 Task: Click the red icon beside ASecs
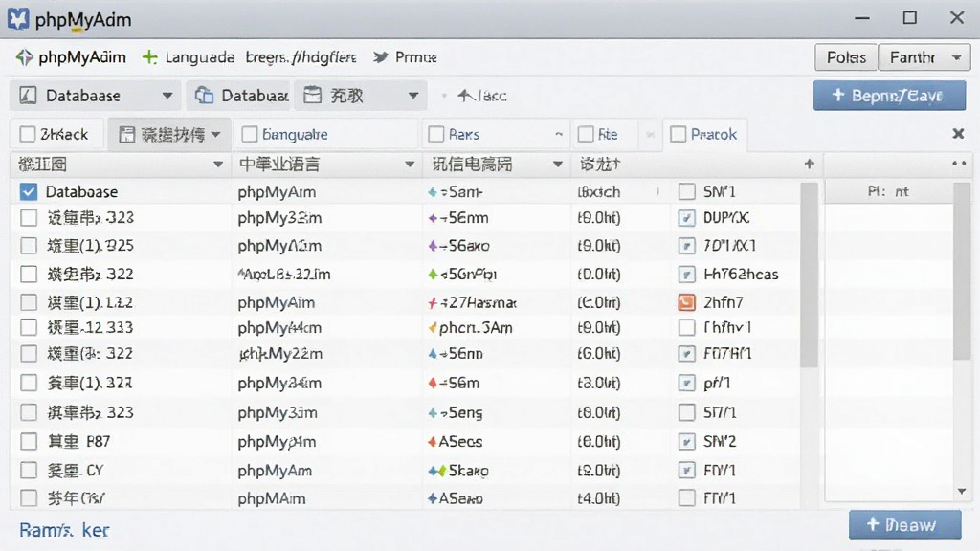(432, 442)
